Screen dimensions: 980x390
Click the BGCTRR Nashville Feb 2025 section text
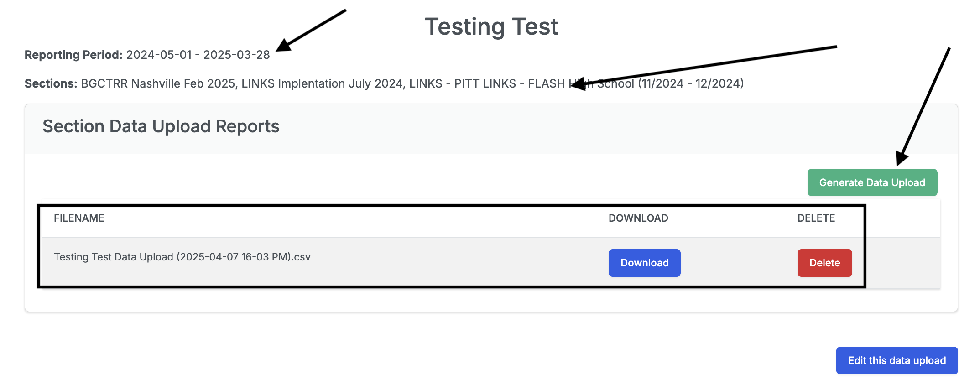pos(158,83)
